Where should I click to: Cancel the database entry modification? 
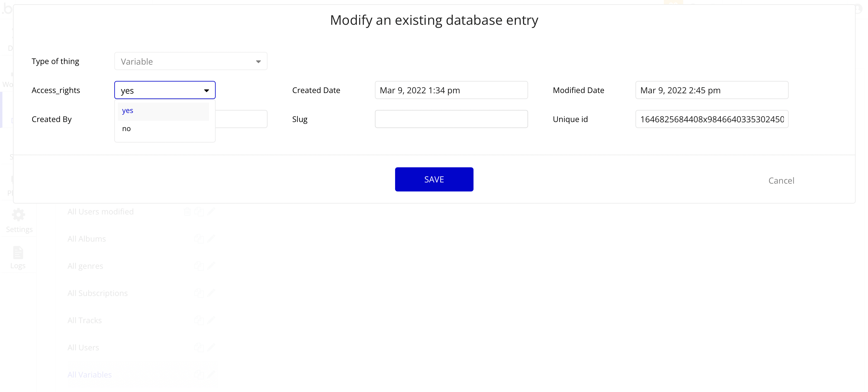point(781,181)
